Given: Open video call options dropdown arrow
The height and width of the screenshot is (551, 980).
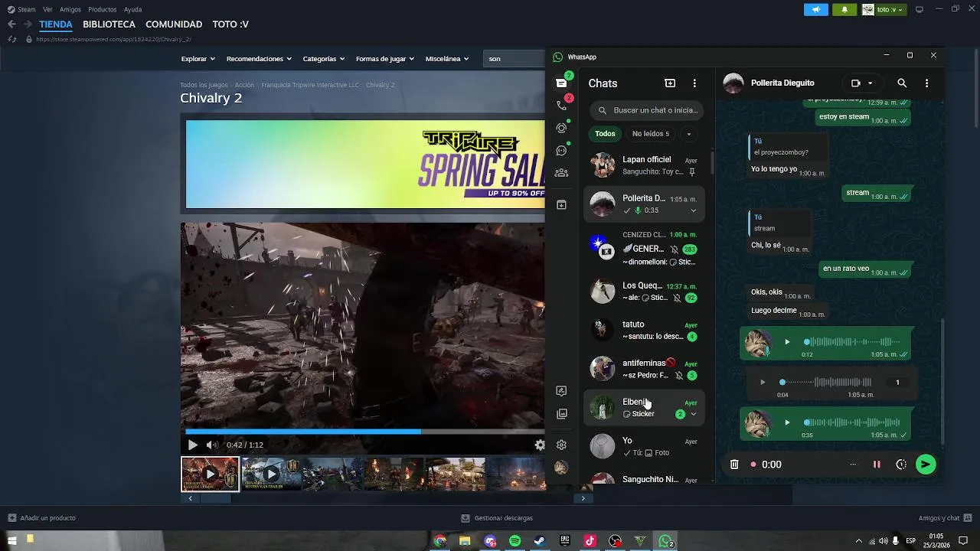Looking at the screenshot, I should pos(870,83).
